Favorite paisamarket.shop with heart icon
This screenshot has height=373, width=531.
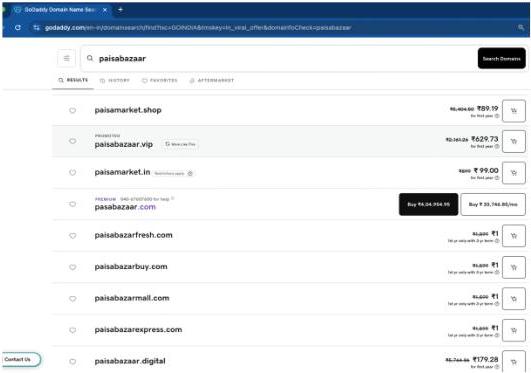click(x=72, y=110)
